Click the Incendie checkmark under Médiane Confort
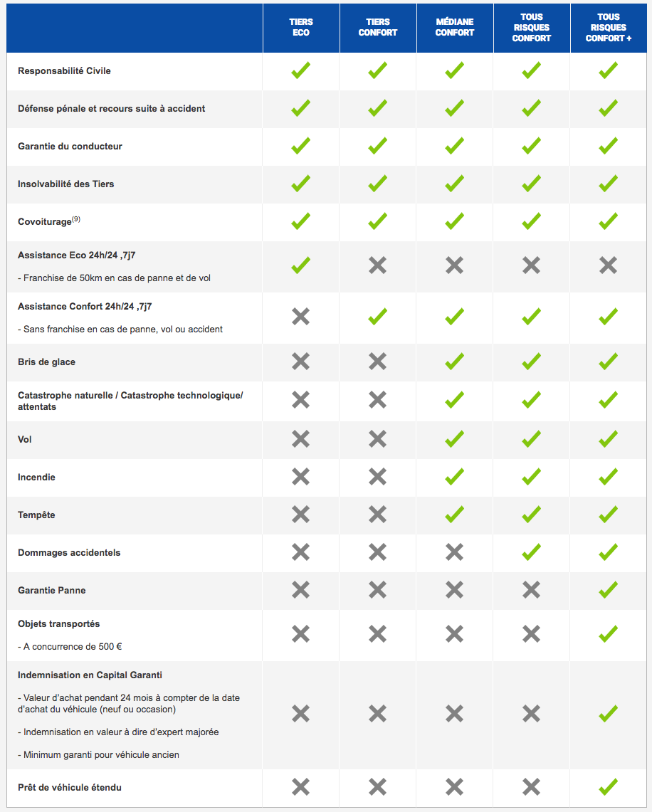This screenshot has width=652, height=812. point(454,476)
